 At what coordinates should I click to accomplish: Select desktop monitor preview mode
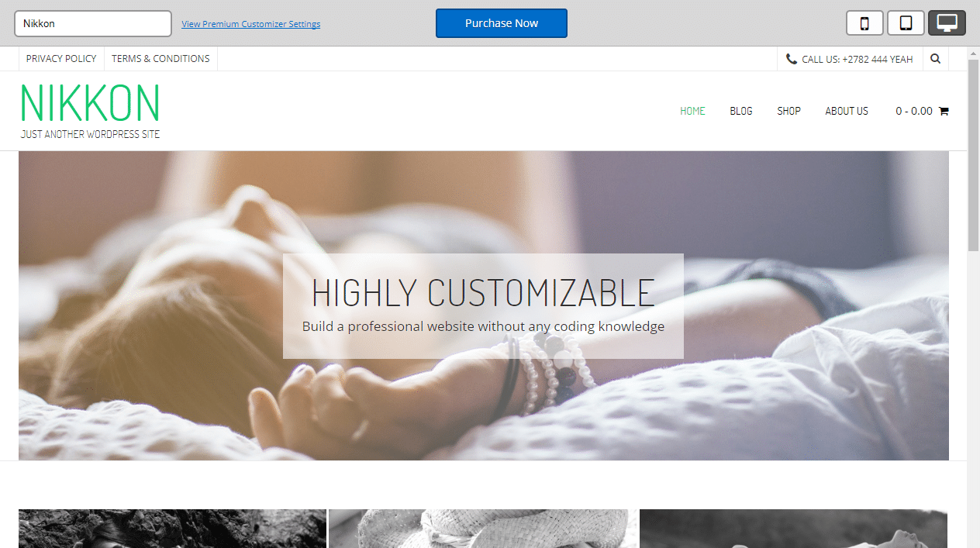pyautogui.click(x=947, y=23)
